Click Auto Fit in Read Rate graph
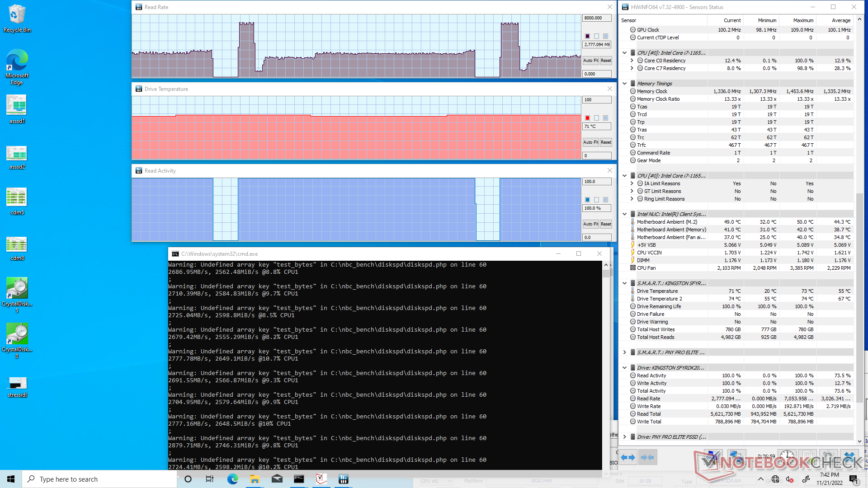Viewport: 868px width, 488px height. coord(590,61)
